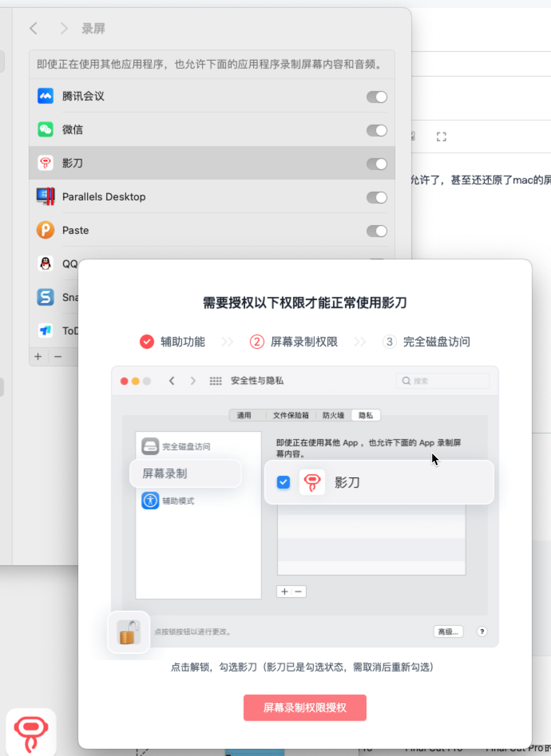Open the floating 影刀 logo at the screen corner
551x756 pixels.
(31, 732)
